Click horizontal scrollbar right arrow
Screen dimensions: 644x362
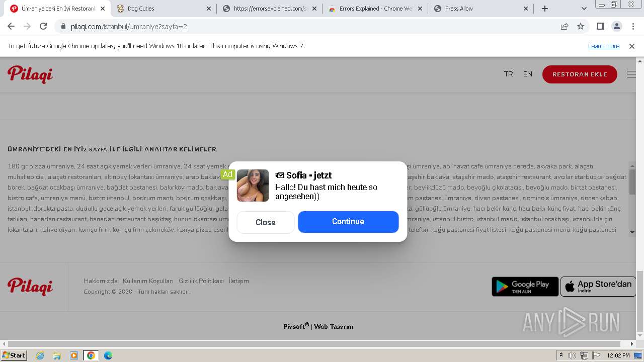(632, 344)
